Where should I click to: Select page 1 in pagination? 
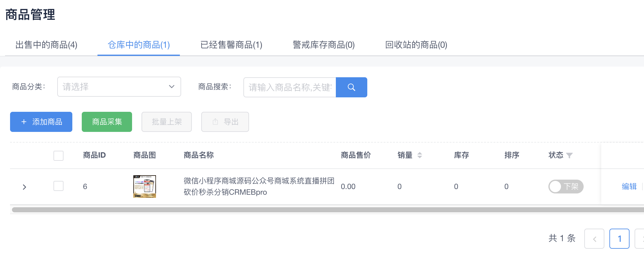coord(619,239)
